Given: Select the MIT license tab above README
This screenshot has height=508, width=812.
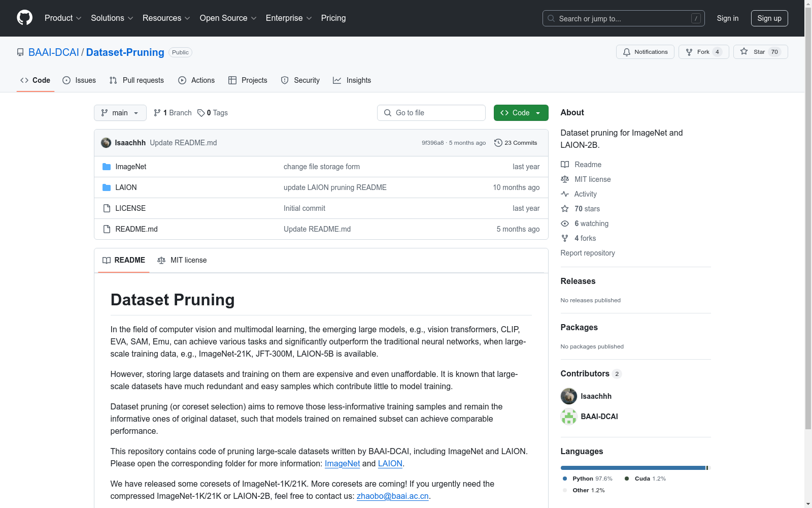Looking at the screenshot, I should coord(182,260).
